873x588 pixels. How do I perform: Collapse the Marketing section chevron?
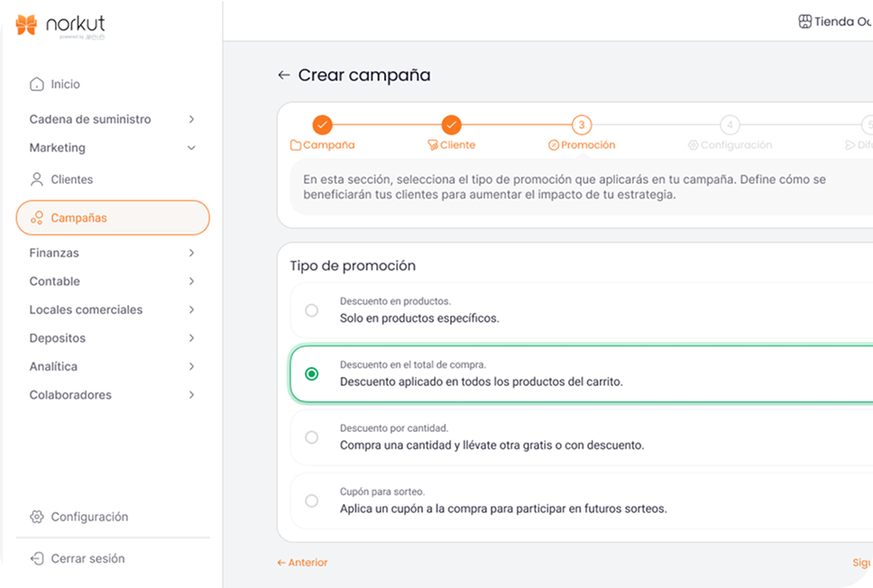pos(190,148)
